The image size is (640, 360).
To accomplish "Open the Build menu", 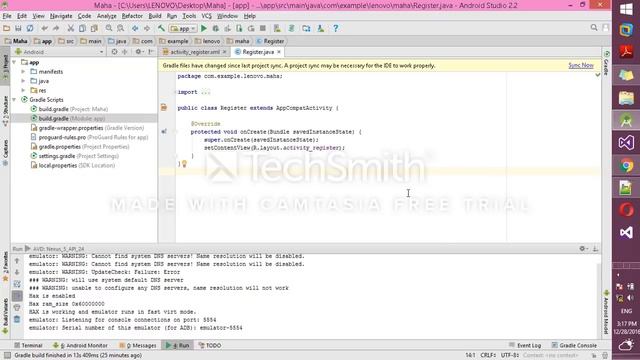I will click(x=155, y=16).
